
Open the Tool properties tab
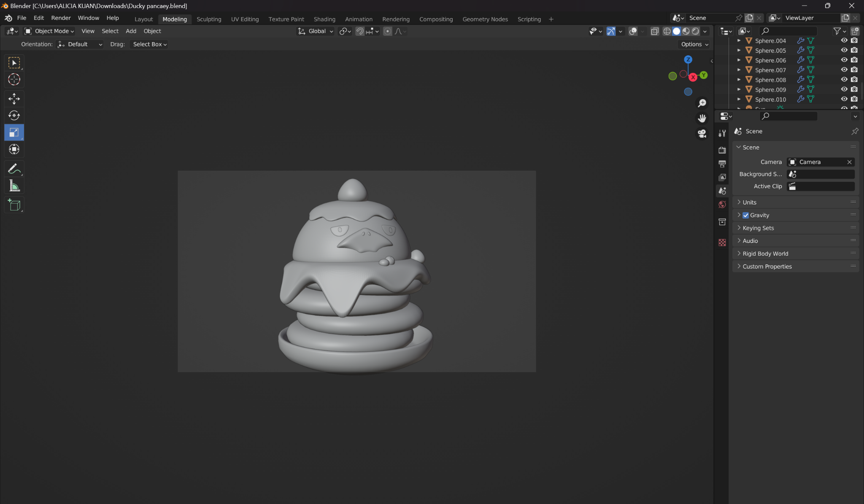point(722,133)
